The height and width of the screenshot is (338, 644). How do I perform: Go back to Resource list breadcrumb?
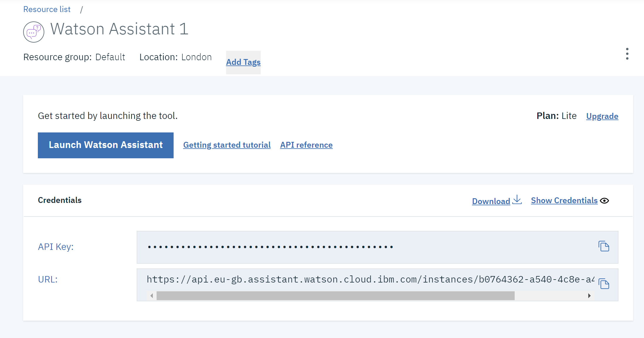coord(47,9)
